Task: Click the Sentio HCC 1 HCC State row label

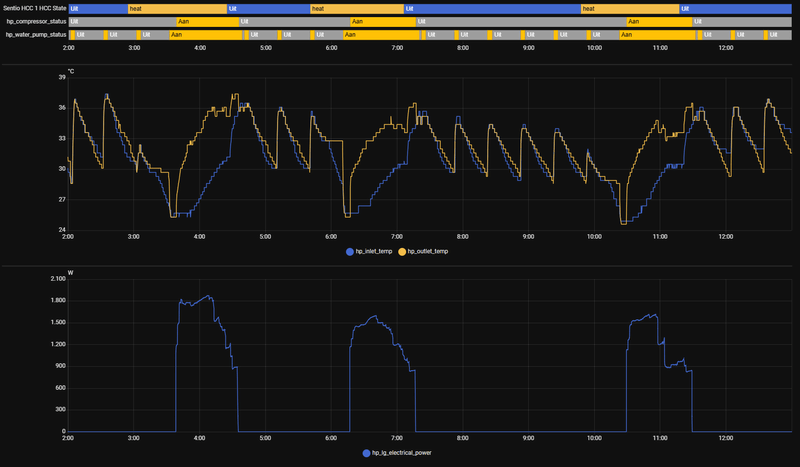Action: tap(35, 9)
